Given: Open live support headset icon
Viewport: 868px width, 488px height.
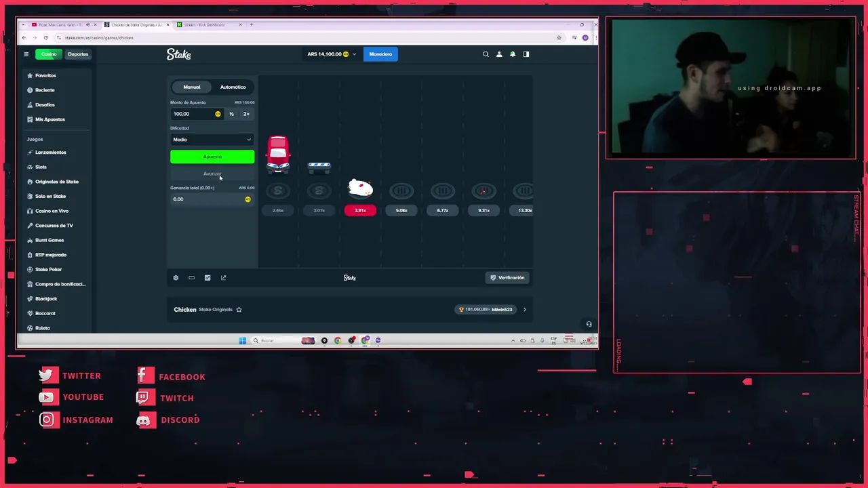Looking at the screenshot, I should click(589, 324).
